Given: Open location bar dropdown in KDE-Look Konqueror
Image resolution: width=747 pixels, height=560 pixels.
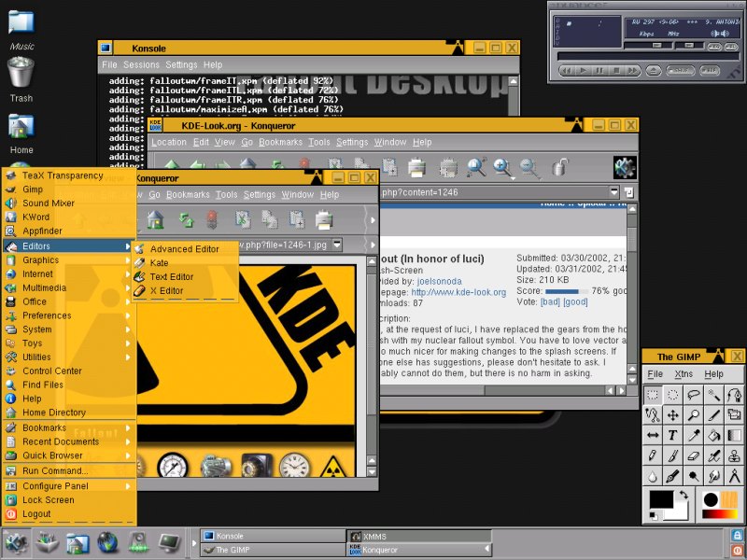Looking at the screenshot, I should (x=614, y=192).
